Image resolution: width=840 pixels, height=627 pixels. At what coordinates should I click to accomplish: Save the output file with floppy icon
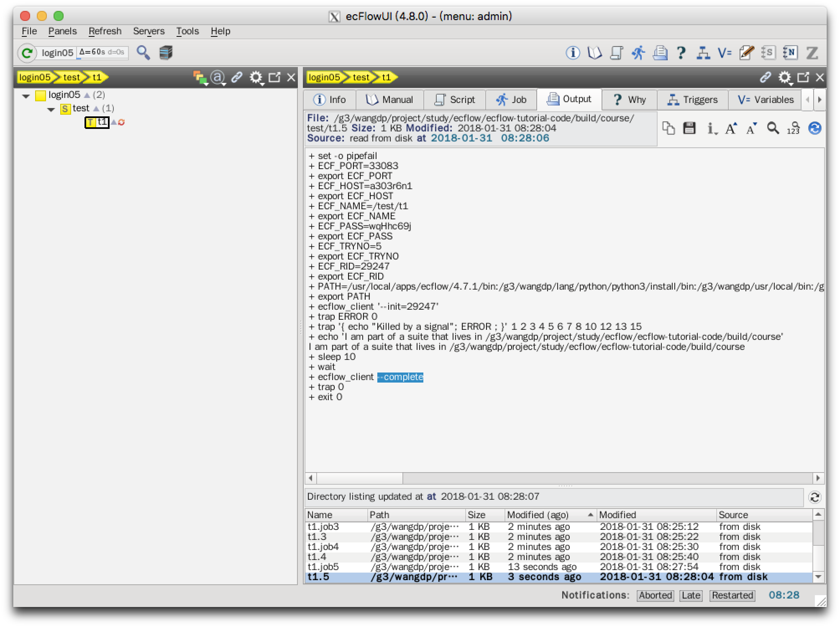[x=689, y=128]
